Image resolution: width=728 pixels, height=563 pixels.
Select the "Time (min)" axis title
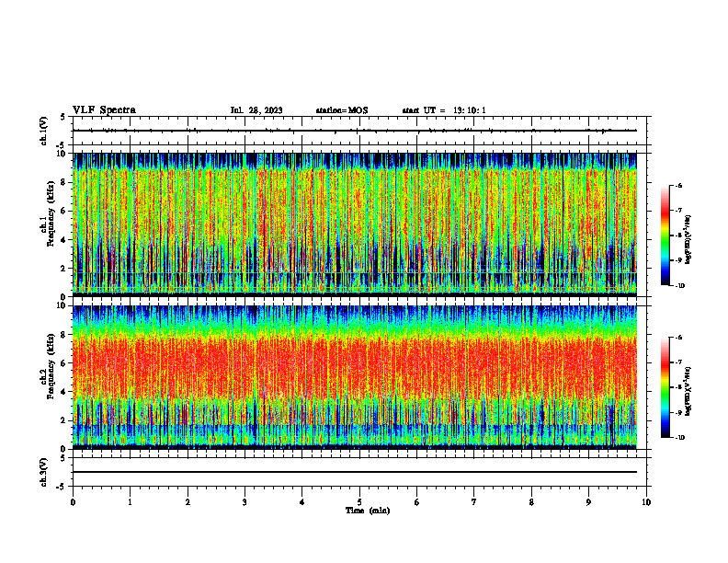click(x=368, y=511)
